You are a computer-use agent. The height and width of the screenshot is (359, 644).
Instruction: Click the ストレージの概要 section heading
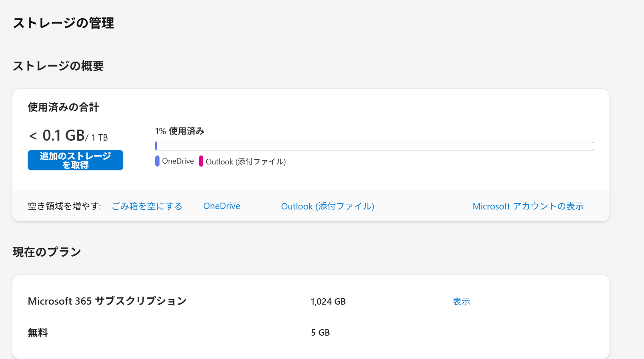pyautogui.click(x=58, y=66)
